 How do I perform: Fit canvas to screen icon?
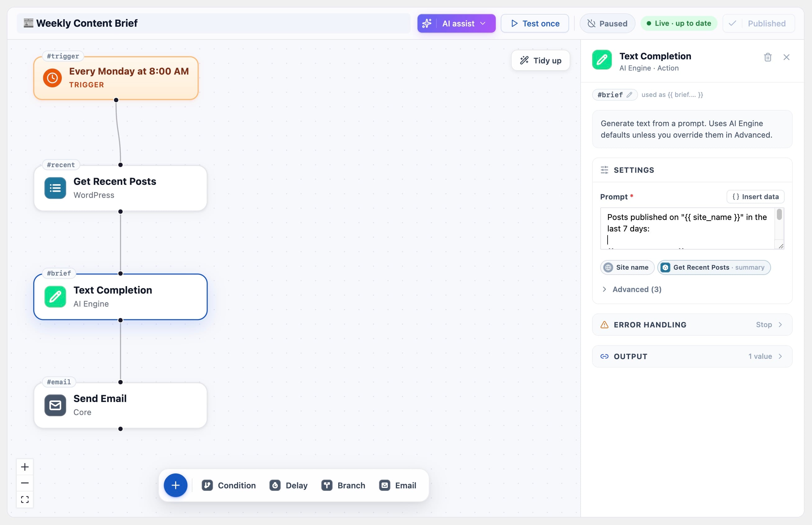(x=25, y=500)
